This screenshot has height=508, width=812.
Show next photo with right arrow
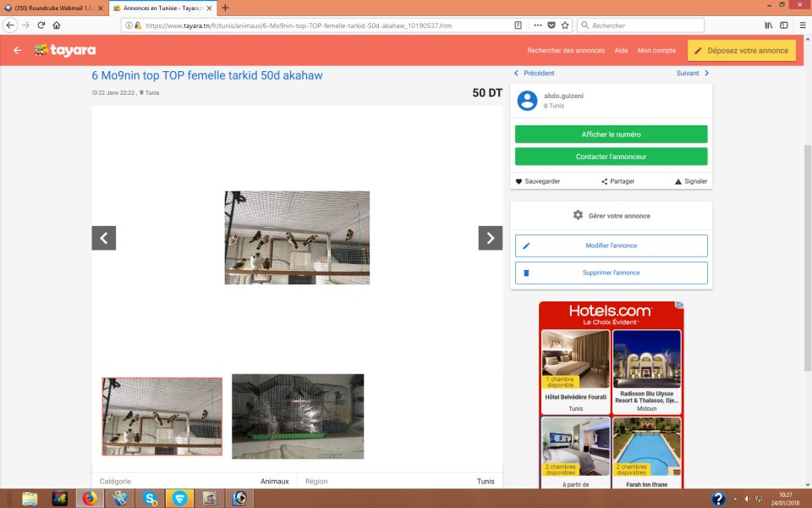(x=491, y=238)
